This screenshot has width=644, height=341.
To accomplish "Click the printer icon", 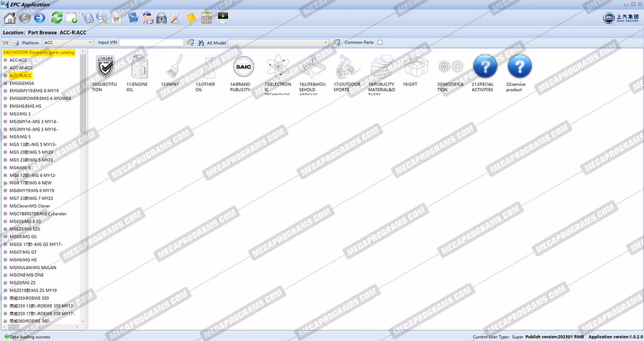I will click(16, 42).
